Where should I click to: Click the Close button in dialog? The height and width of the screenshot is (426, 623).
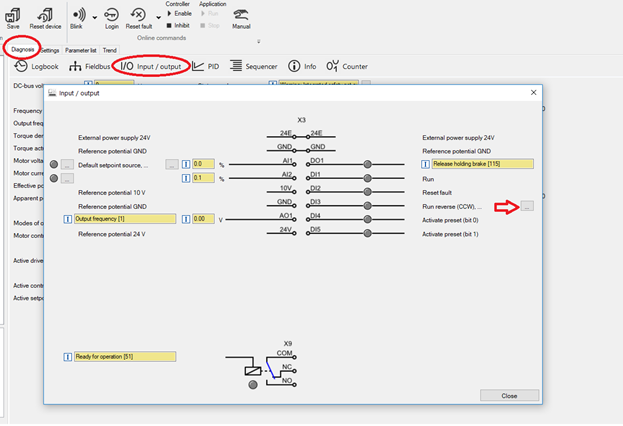(x=509, y=395)
